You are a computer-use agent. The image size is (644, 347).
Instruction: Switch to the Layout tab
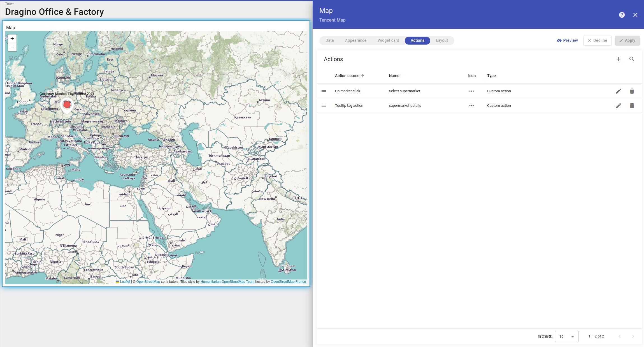[442, 40]
